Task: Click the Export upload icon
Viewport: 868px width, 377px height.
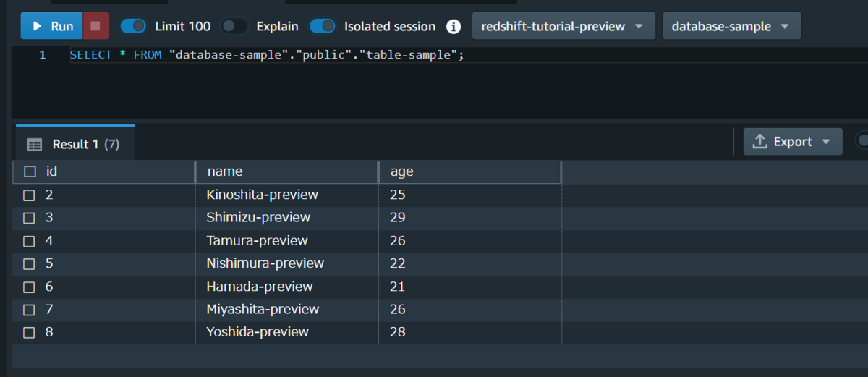Action: 759,142
